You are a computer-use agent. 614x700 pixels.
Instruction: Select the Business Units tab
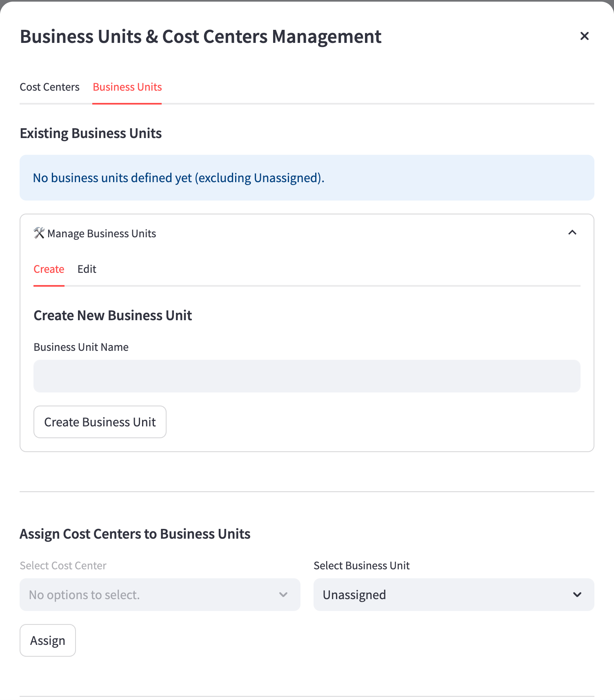[x=127, y=87]
